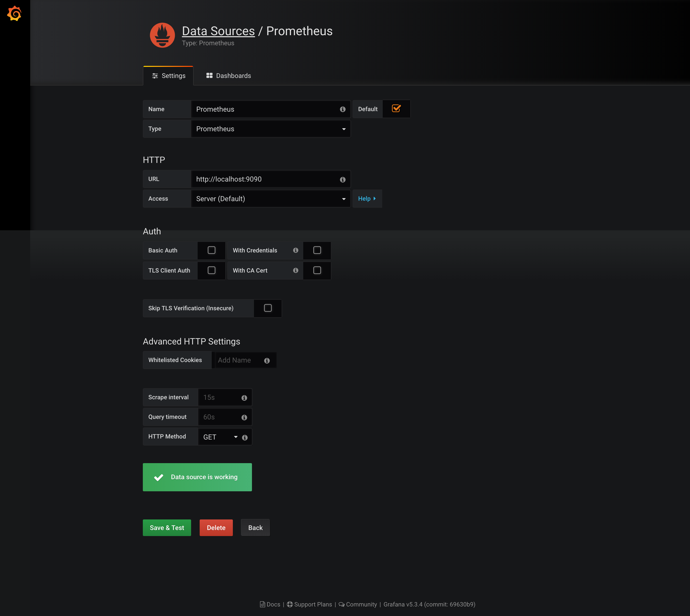Screen dimensions: 690x616
Task: Click the info icon in Name field
Action: (343, 109)
